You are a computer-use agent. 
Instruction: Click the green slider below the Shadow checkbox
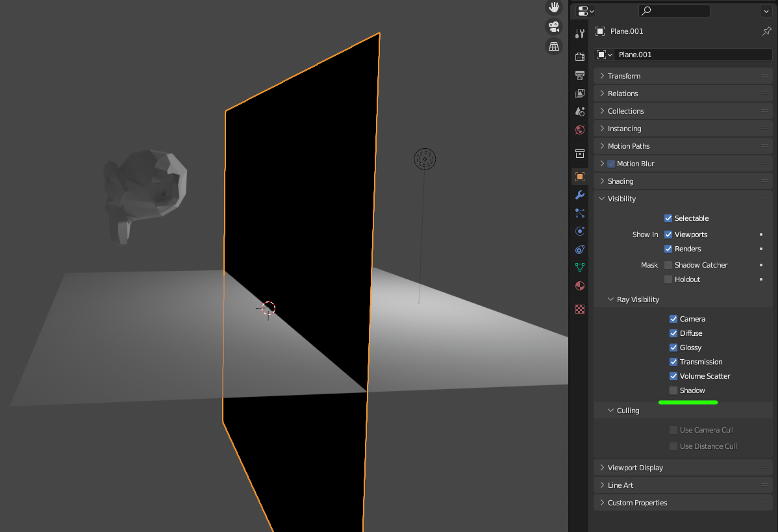click(688, 402)
